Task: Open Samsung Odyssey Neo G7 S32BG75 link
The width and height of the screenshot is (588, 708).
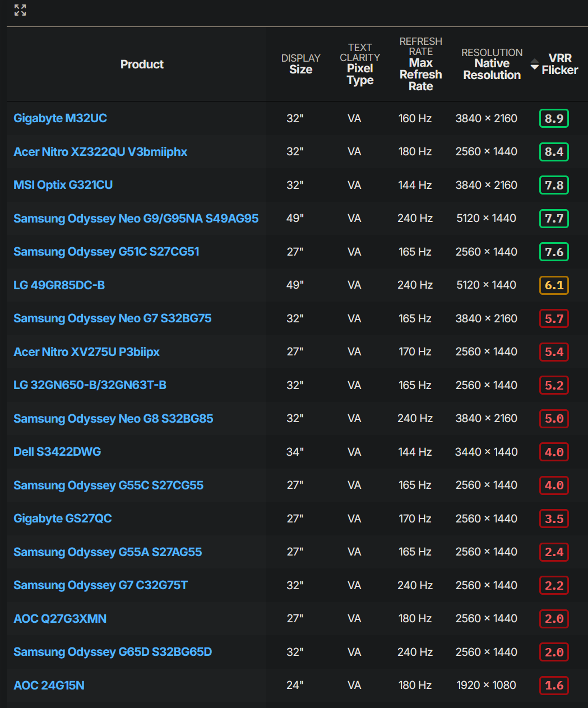Action: pos(113,318)
